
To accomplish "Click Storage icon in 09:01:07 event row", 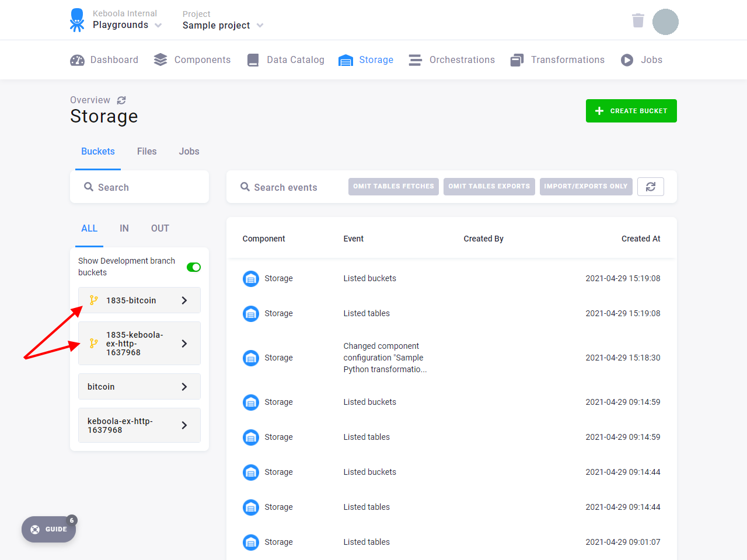I will pyautogui.click(x=251, y=542).
